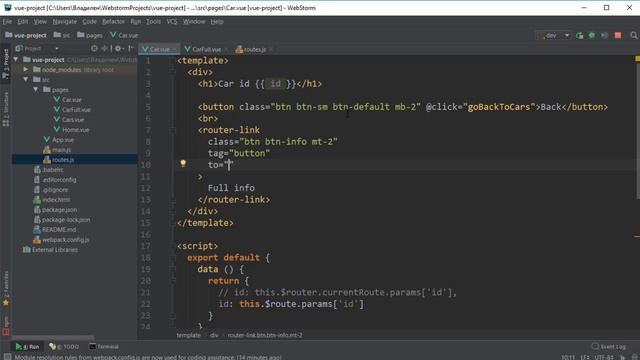
Task: Click the template breadcrumb below the editor
Action: [x=189, y=335]
